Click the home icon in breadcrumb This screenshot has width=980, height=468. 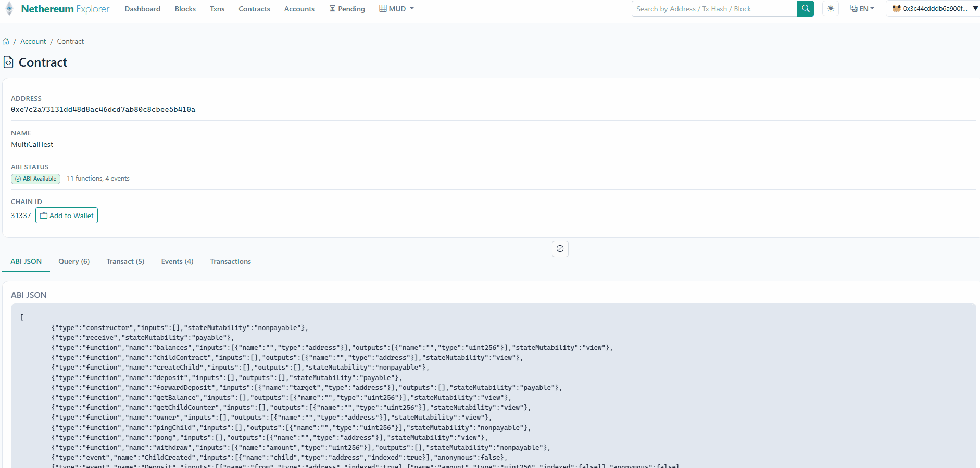(x=6, y=42)
